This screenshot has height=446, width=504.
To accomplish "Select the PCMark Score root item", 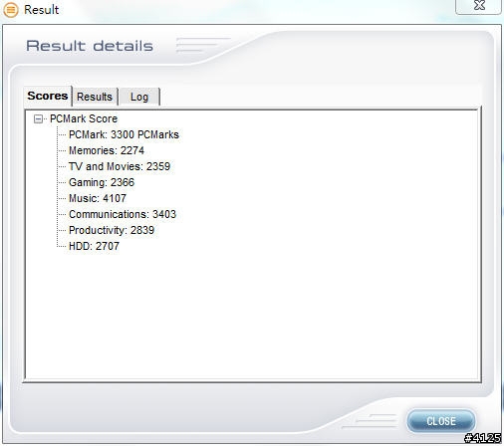I will [x=84, y=118].
